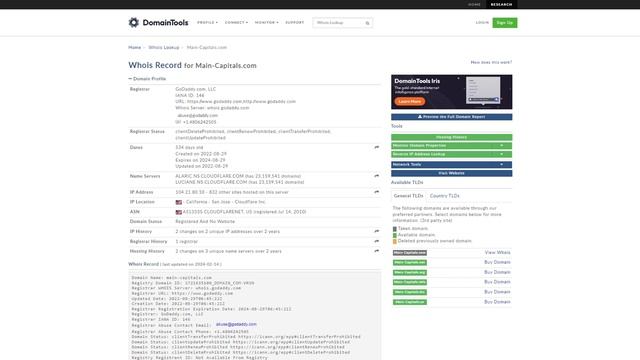Screen dimensions: 640x360
Task: Click the green Hosting History button
Action: (451, 137)
